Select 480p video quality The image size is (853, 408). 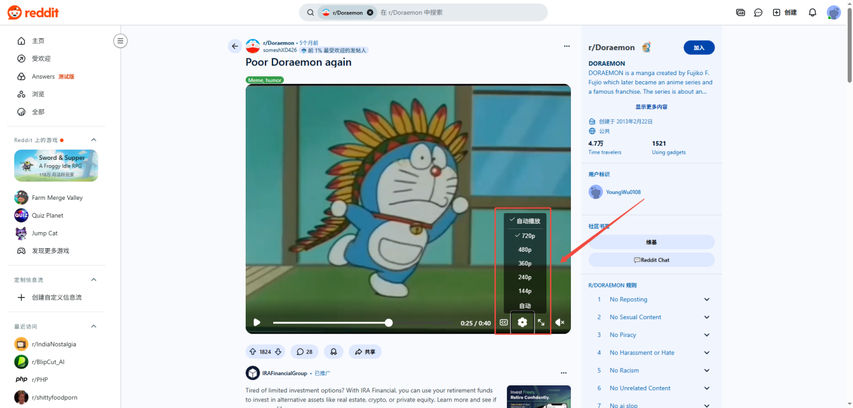pyautogui.click(x=525, y=250)
